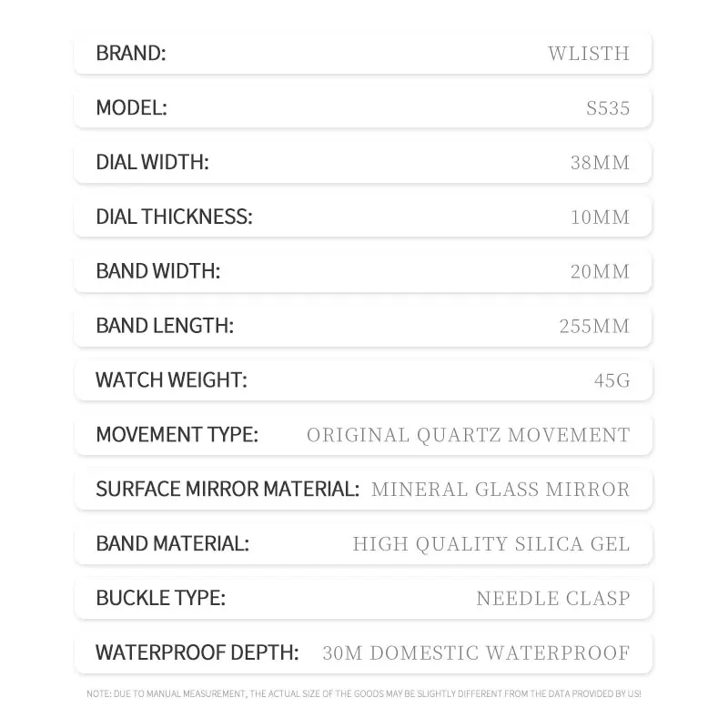
Task: Click the BAND LENGTH: label
Action: pos(165,326)
